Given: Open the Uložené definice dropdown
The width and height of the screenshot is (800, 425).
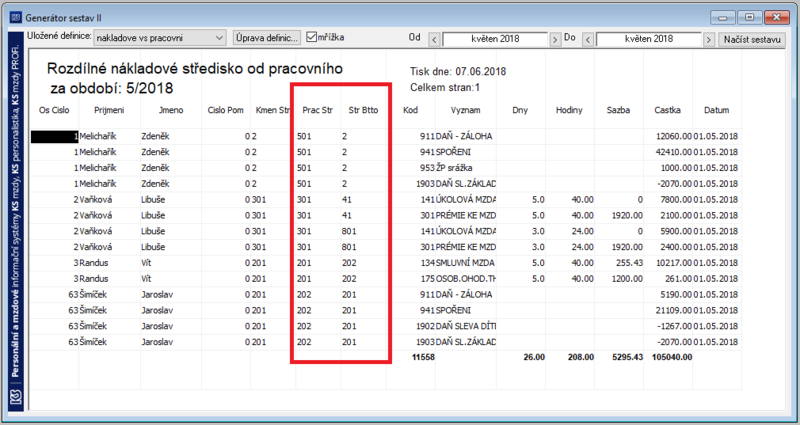Looking at the screenshot, I should pyautogui.click(x=160, y=38).
